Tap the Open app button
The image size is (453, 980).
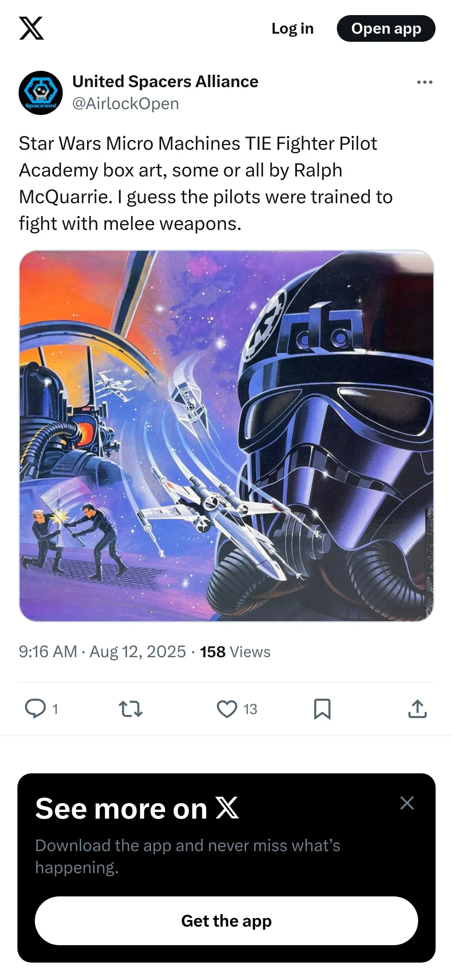386,29
